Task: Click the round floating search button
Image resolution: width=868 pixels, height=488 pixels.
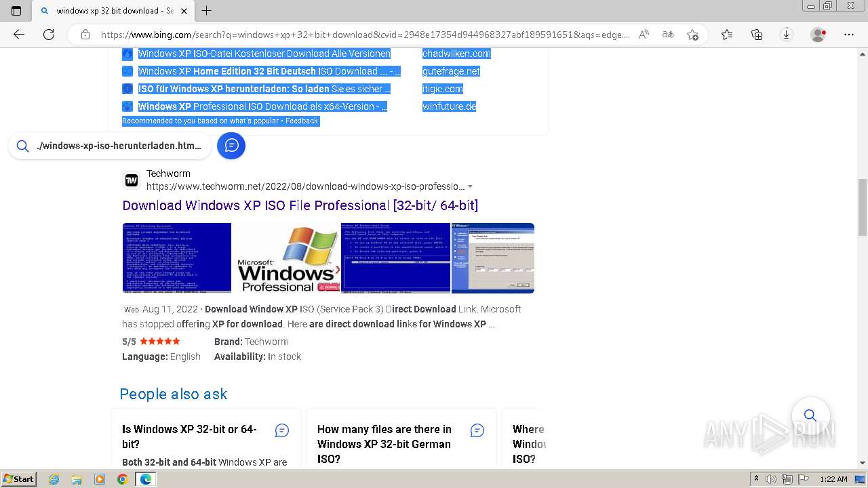Action: click(x=810, y=415)
